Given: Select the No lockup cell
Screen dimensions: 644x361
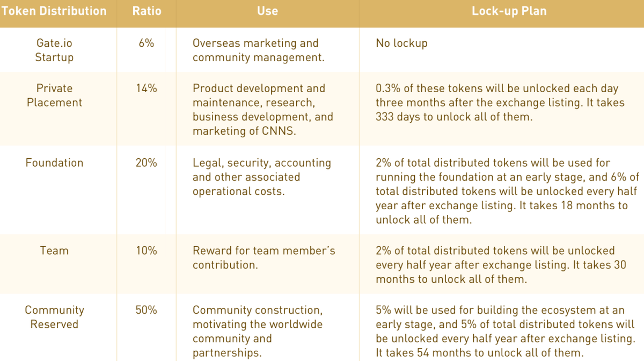Looking at the screenshot, I should tap(401, 43).
